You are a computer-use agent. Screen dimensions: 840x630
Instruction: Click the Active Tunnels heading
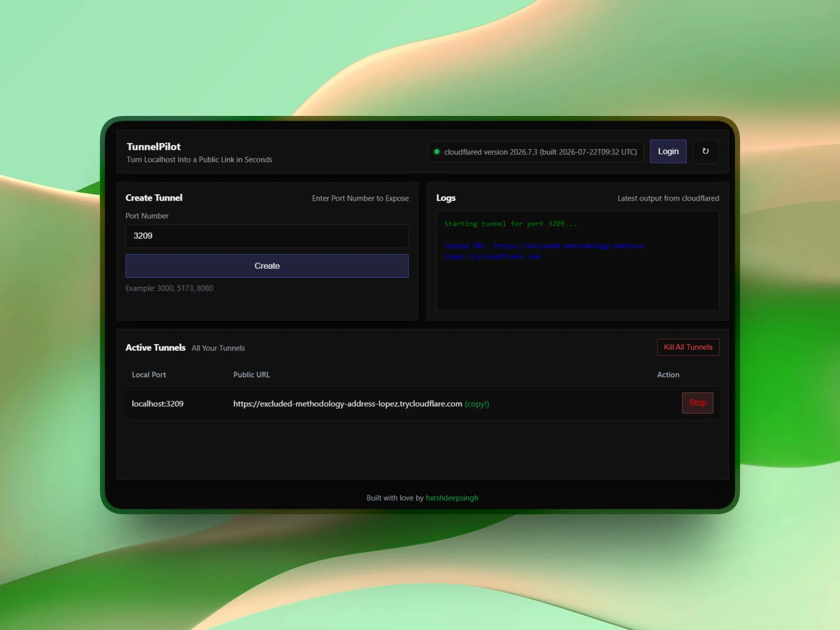[155, 348]
